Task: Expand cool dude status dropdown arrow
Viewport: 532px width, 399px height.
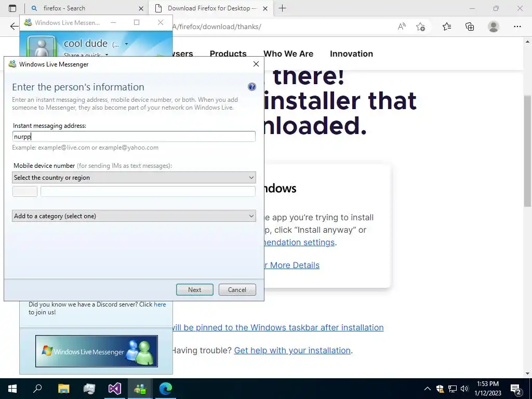Action: coord(127,44)
